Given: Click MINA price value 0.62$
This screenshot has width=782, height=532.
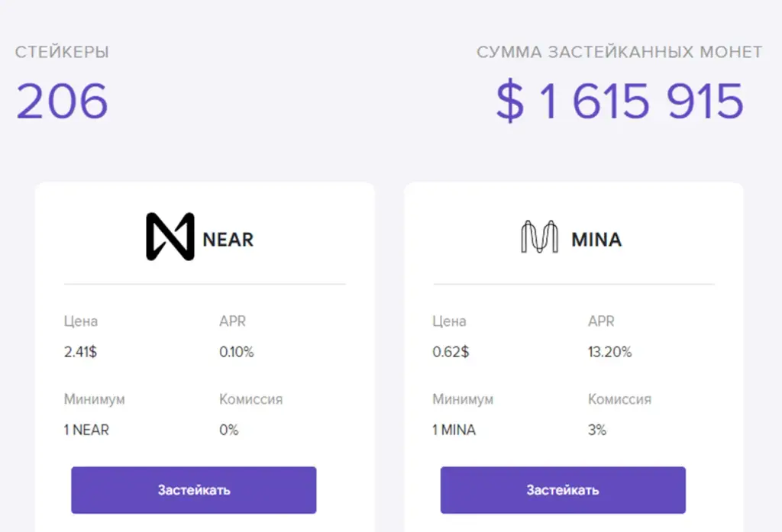Looking at the screenshot, I should tap(451, 352).
